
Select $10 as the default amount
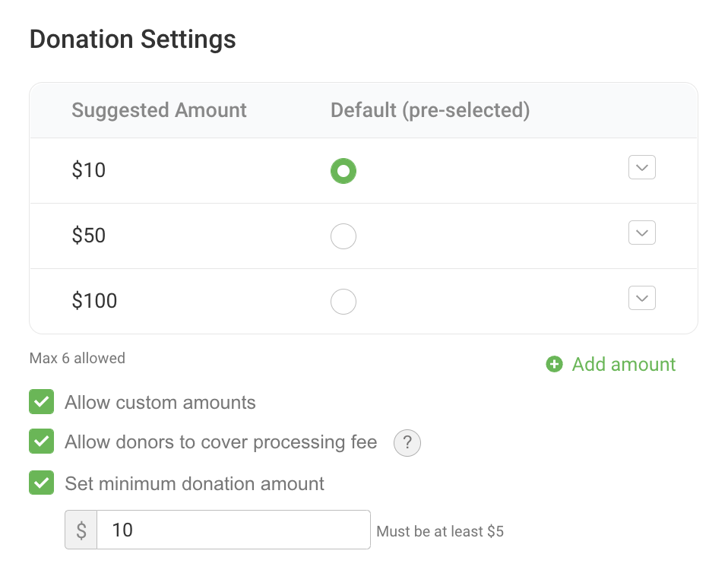[343, 172]
